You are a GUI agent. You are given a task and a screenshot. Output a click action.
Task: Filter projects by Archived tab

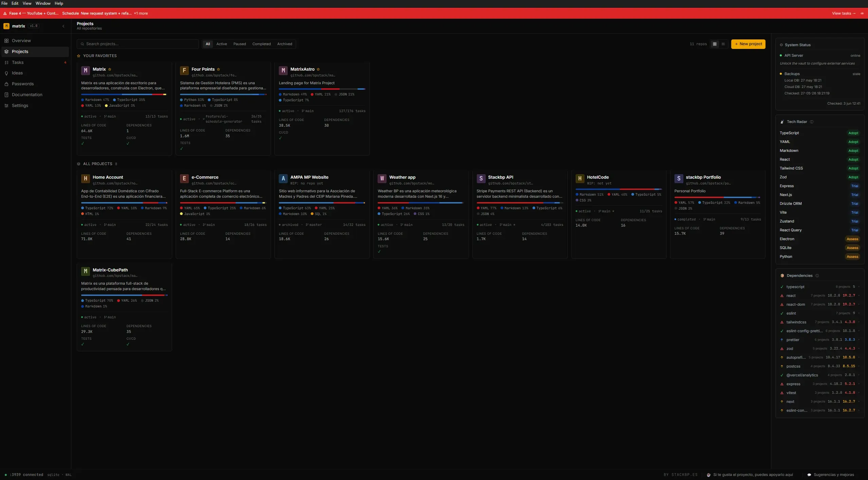[285, 44]
